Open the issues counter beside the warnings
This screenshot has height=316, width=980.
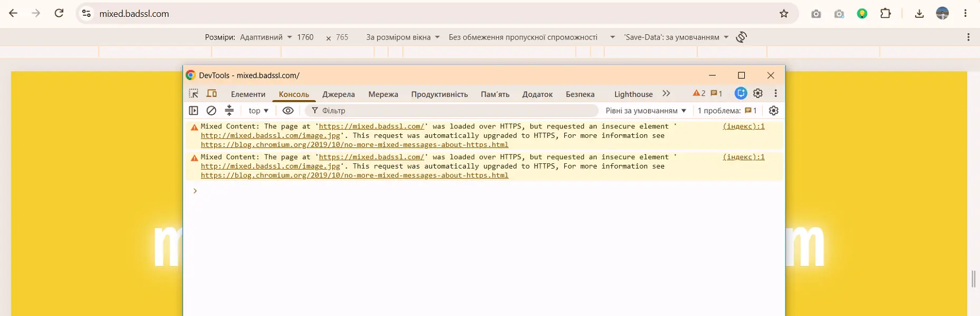pos(716,93)
